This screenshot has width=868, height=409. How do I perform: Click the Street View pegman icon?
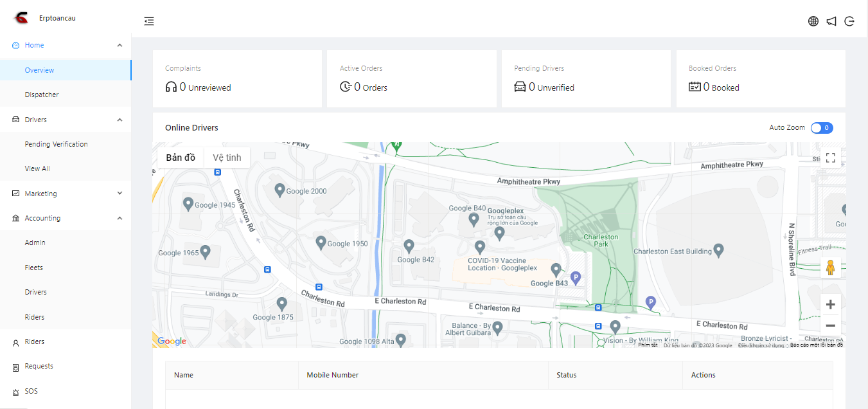tap(830, 268)
